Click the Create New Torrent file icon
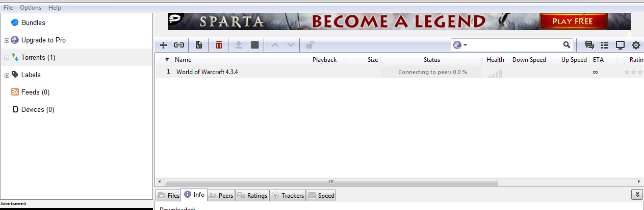This screenshot has height=210, width=644. point(199,45)
